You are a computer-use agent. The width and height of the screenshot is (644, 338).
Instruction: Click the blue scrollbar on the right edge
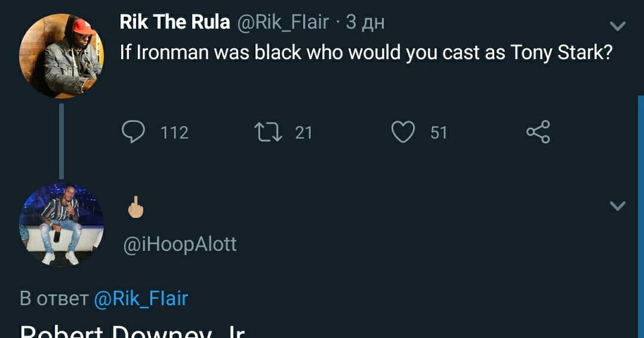click(641, 217)
